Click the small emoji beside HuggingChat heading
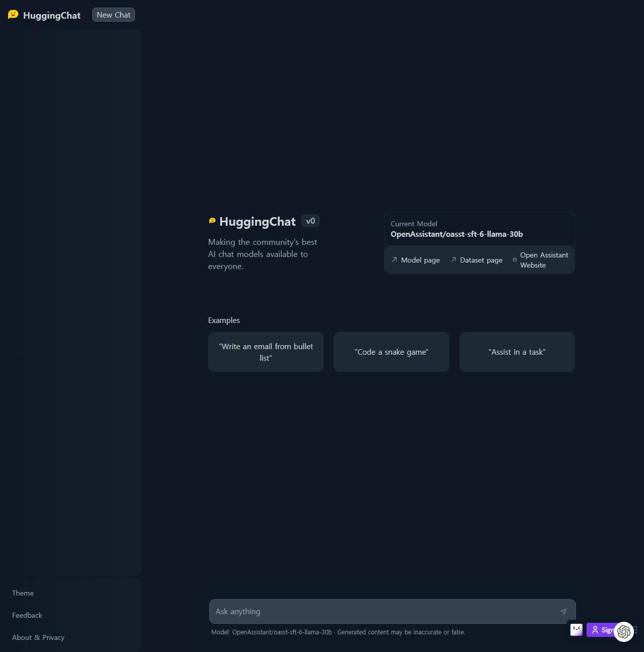Viewport: 644px width, 652px height. click(212, 221)
